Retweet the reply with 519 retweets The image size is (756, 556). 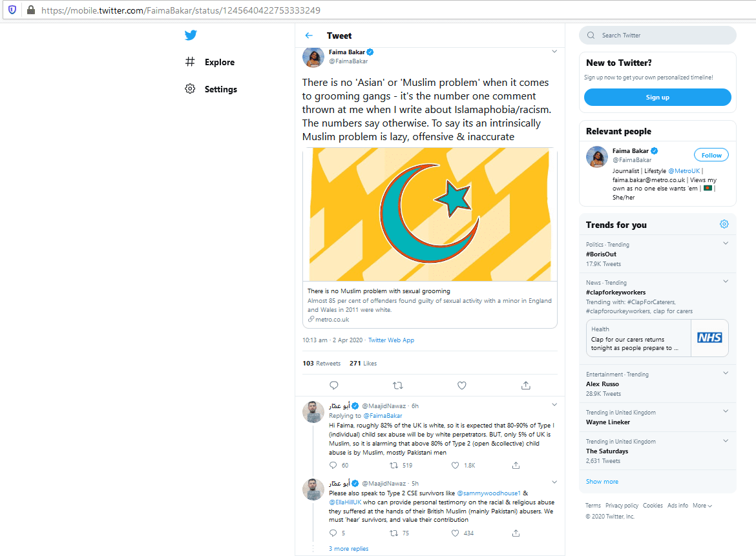click(x=394, y=465)
